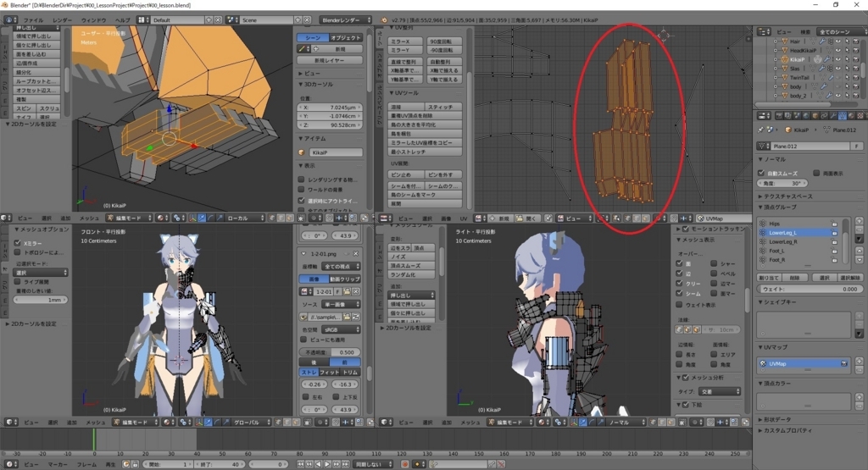The image size is (868, 470).
Task: Select the Hips vertex group
Action: pyautogui.click(x=798, y=224)
